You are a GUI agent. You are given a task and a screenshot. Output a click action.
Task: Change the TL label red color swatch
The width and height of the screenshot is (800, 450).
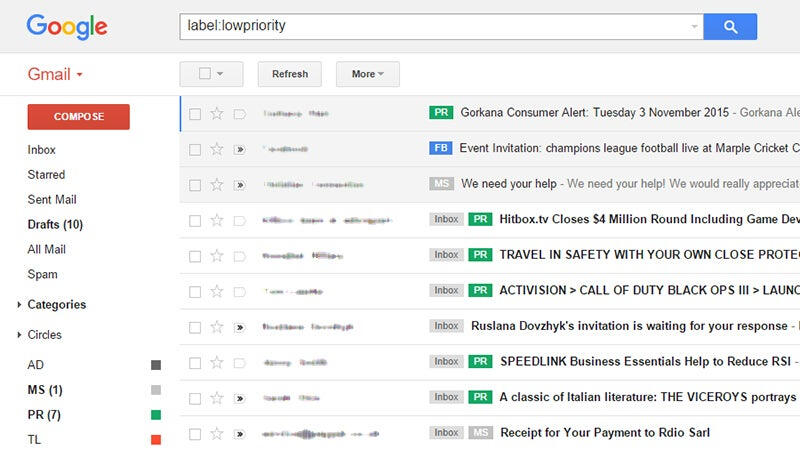156,439
